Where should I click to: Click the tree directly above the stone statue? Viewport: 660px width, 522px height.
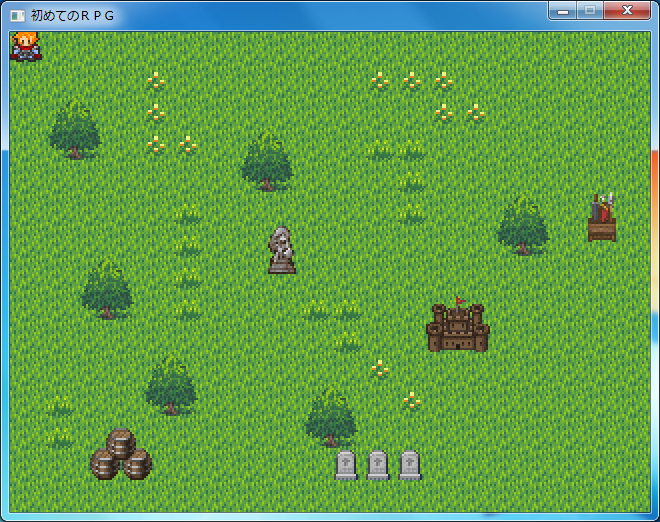266,162
